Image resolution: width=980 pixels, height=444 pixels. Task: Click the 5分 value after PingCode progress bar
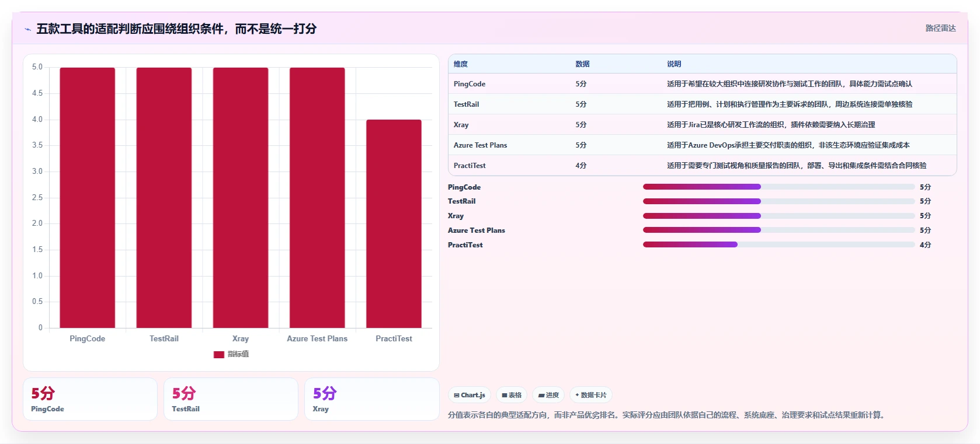(925, 187)
